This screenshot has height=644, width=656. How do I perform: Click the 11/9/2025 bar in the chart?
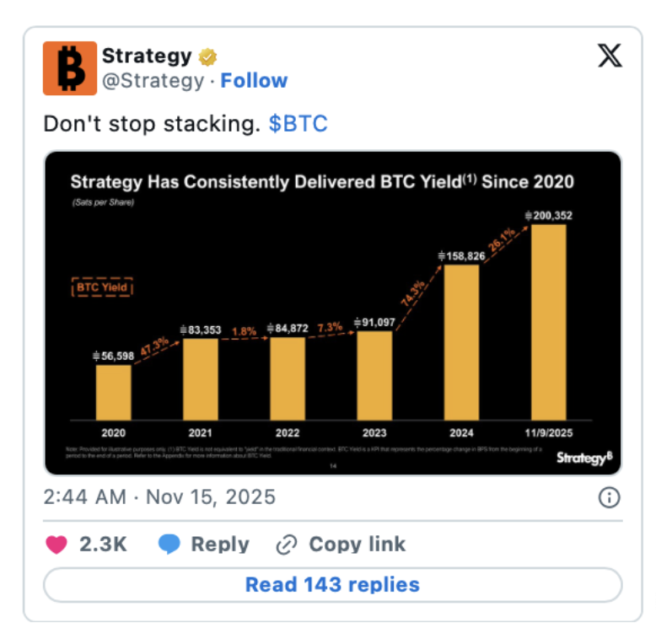548,322
